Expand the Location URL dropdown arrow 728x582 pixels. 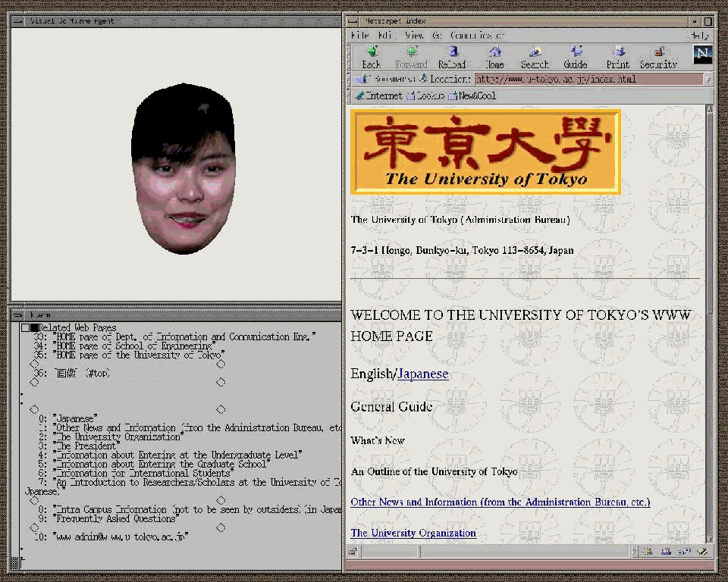(708, 80)
